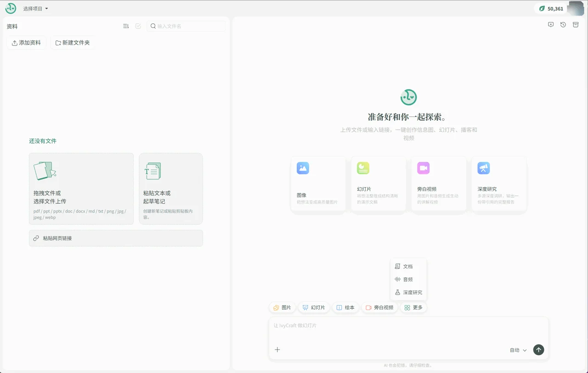Choose 深度研究 from the 更多 popup menu
588x373 pixels.
coord(408,292)
